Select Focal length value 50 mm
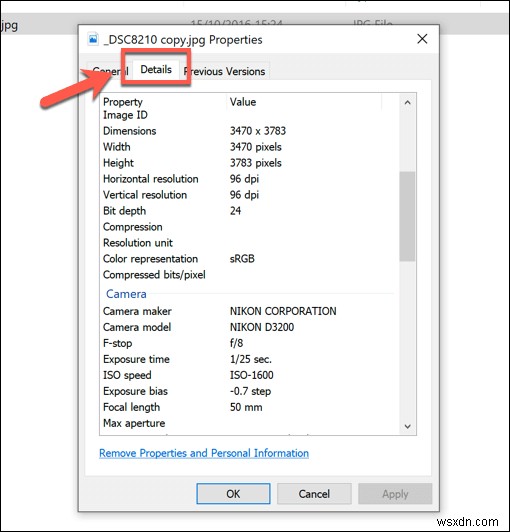Screen dimensions: 510x532 pos(246,407)
